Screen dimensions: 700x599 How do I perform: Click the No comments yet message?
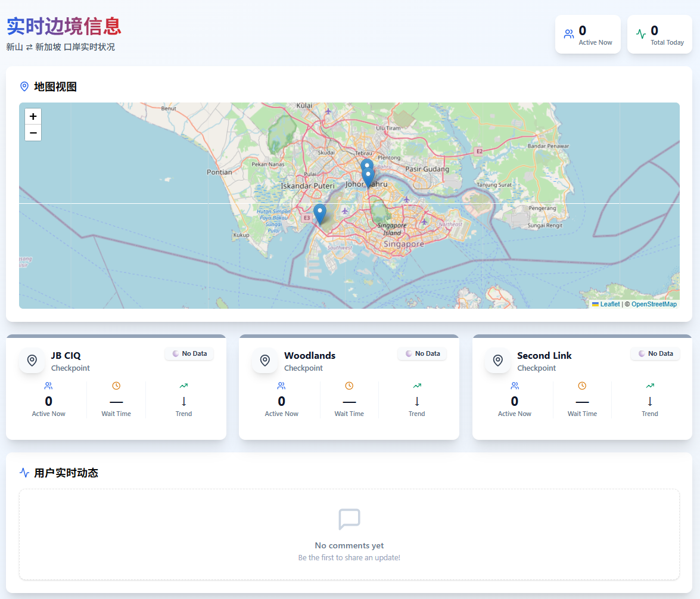point(349,545)
